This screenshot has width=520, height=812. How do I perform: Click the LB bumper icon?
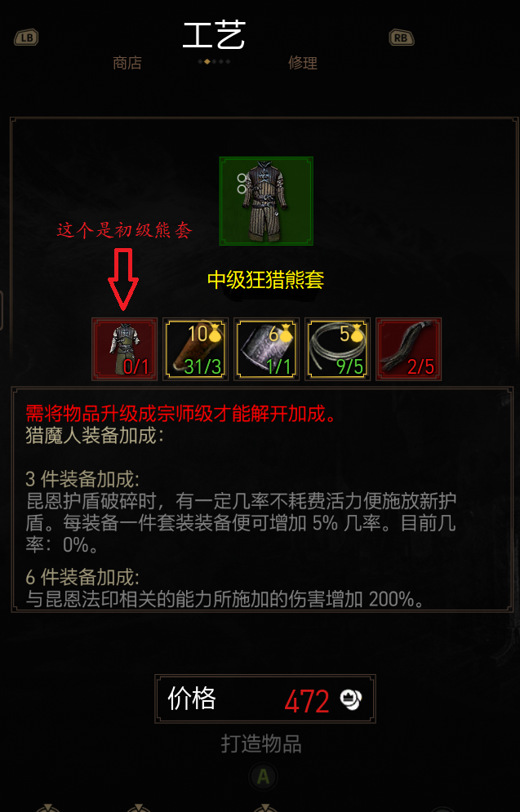[26, 38]
